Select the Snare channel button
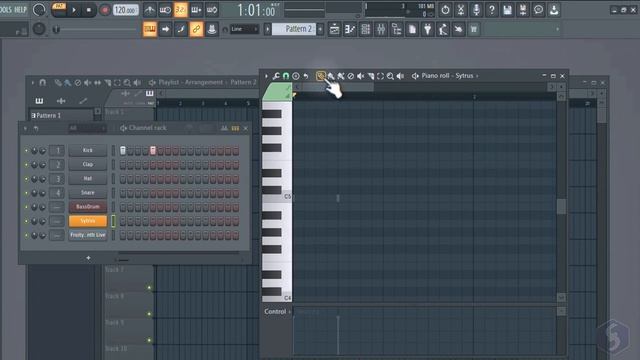The image size is (640, 360). 88,193
